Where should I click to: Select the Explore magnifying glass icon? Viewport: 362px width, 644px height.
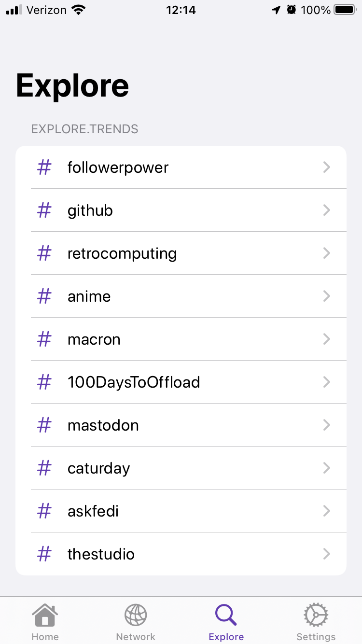pyautogui.click(x=226, y=615)
